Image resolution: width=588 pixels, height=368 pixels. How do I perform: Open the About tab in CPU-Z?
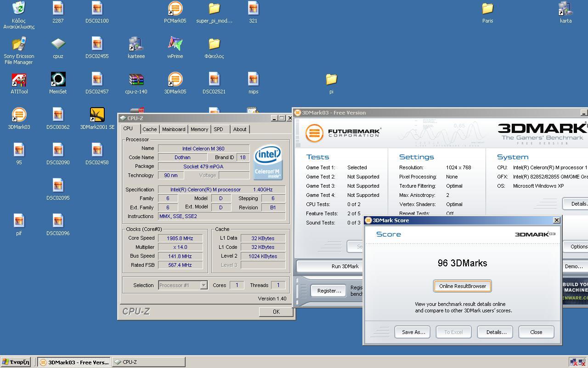pos(240,129)
